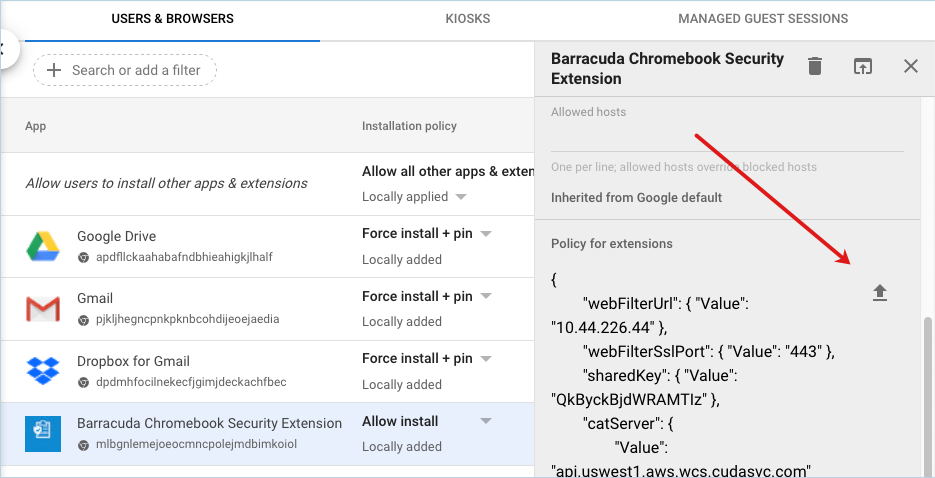Open Dropbox for Gmail installation policy dropdown

pyautogui.click(x=486, y=359)
